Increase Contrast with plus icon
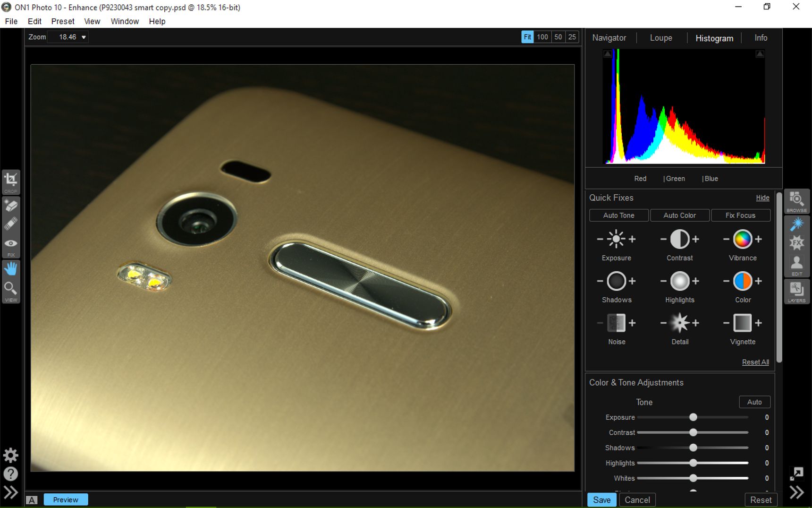Image resolution: width=812 pixels, height=508 pixels. pyautogui.click(x=695, y=239)
